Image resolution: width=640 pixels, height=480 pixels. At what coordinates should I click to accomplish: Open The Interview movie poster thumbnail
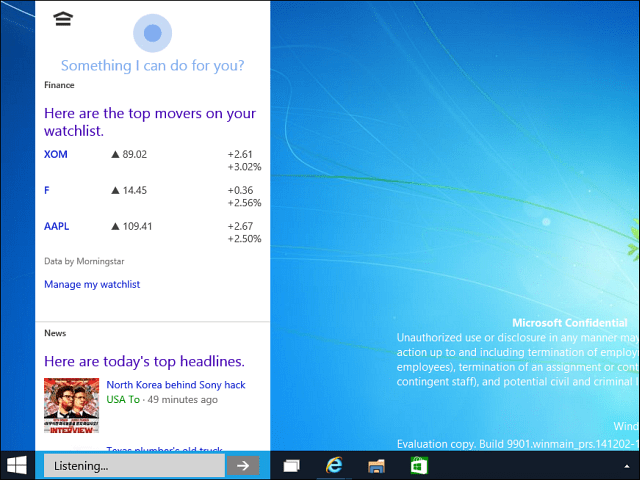coord(71,406)
